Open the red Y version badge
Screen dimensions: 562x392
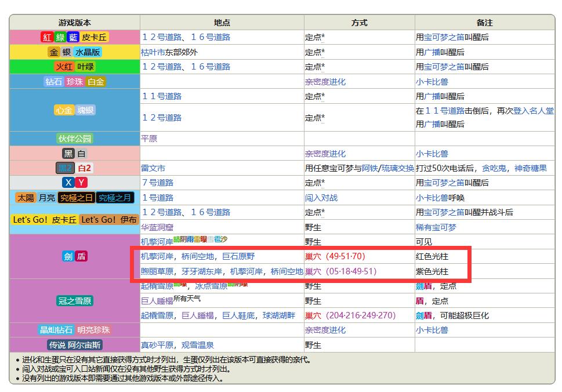point(81,183)
